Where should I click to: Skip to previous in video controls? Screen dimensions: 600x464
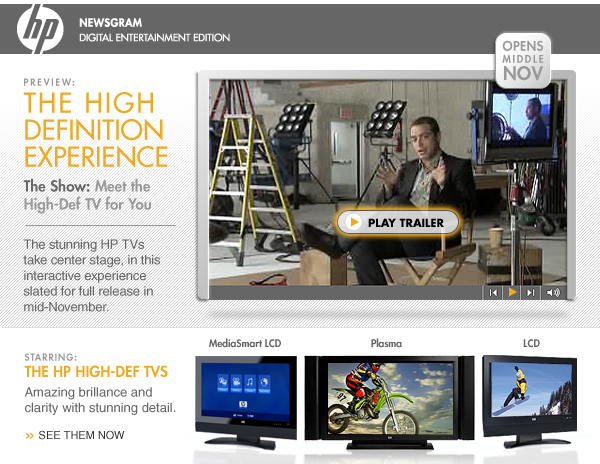(492, 293)
